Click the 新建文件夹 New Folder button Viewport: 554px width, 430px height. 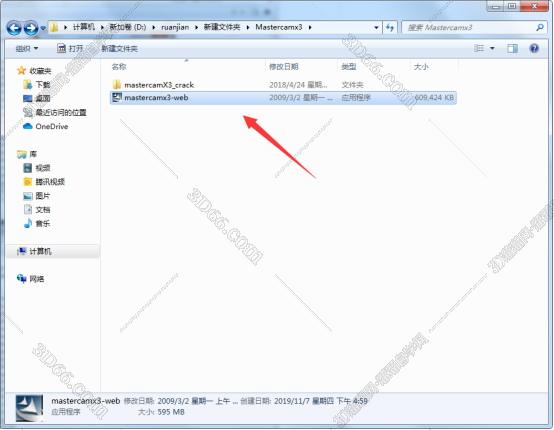(119, 48)
